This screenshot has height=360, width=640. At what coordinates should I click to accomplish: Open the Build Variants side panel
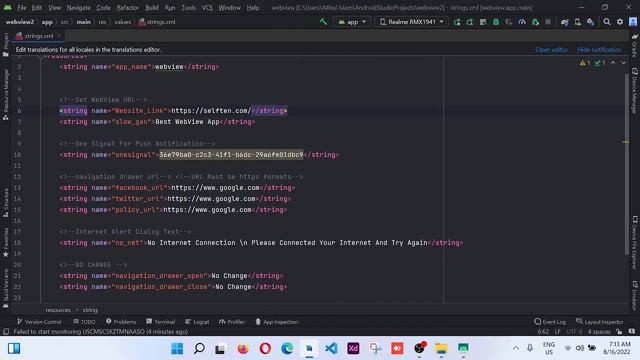[6, 288]
